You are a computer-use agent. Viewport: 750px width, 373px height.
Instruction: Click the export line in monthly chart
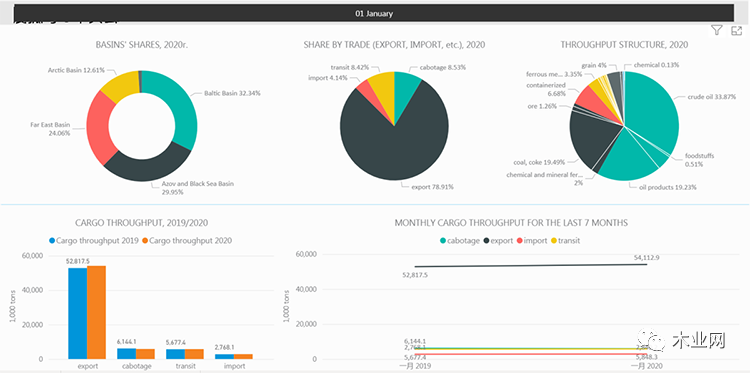530,265
